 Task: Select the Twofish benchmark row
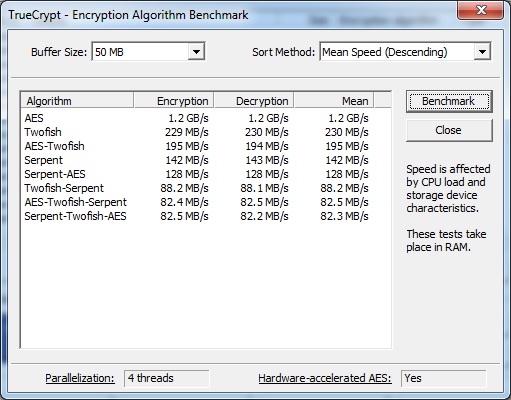[x=197, y=132]
